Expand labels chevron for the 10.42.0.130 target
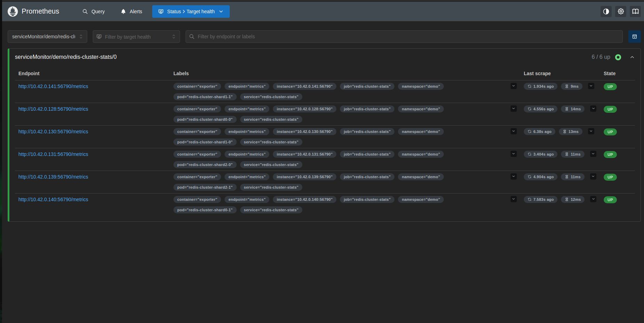 click(514, 131)
